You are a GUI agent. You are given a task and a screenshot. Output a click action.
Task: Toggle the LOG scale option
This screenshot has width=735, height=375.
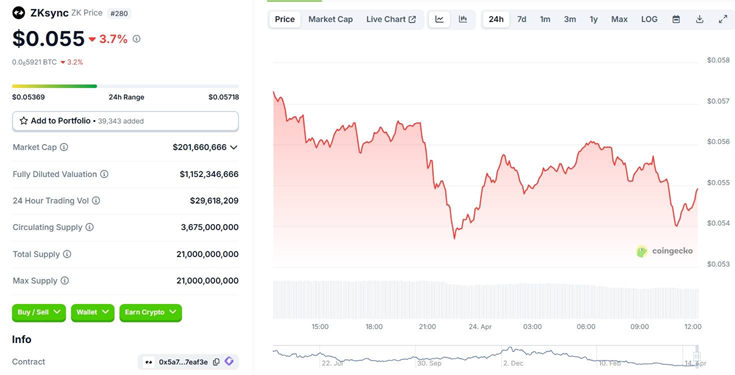point(649,19)
